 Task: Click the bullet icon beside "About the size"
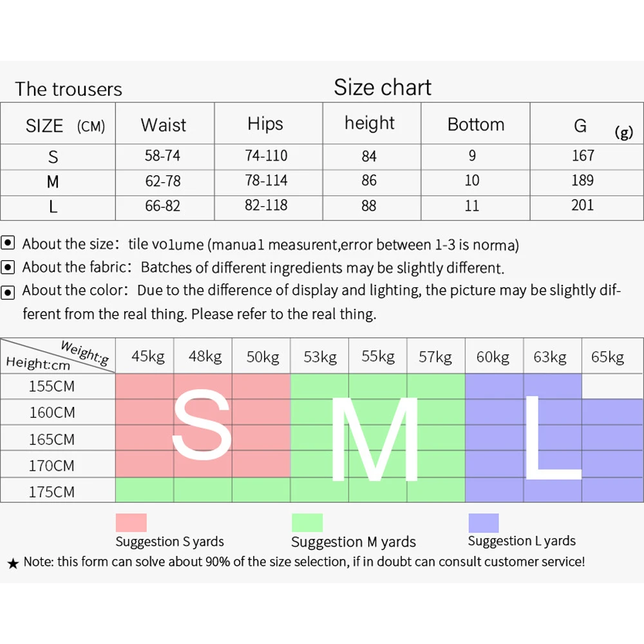[x=8, y=243]
